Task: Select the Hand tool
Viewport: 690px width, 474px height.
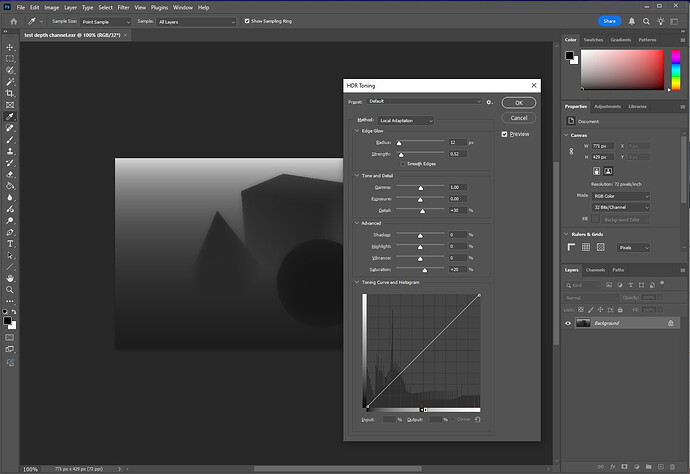Action: [x=10, y=278]
